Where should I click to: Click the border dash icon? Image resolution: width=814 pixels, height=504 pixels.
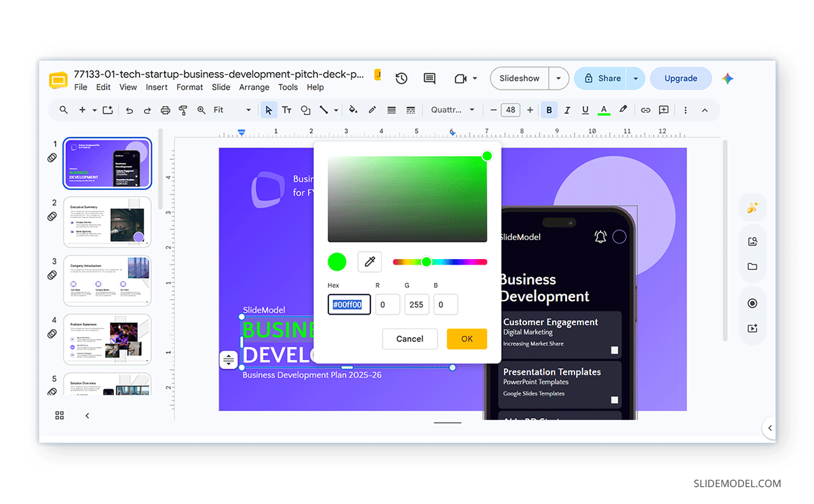(410, 110)
